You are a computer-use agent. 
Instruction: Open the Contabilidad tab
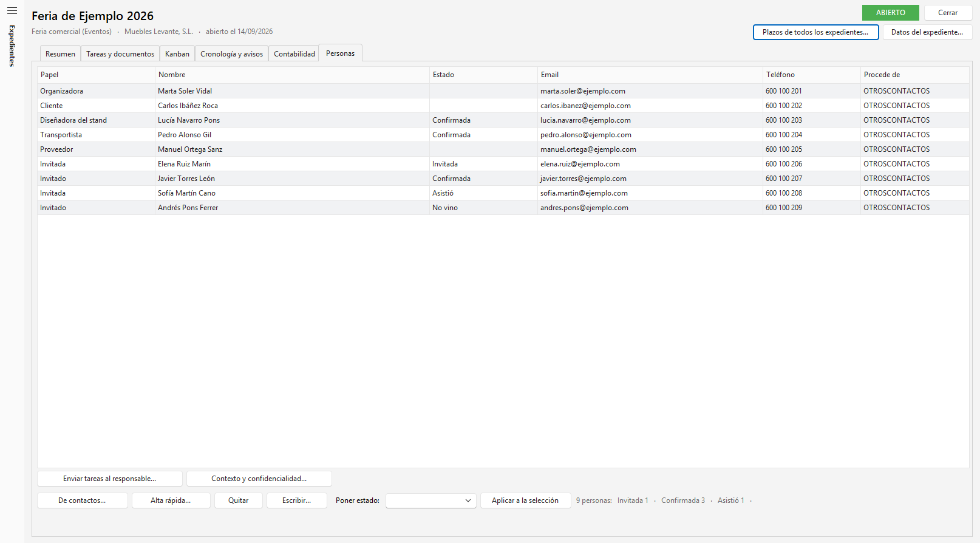(294, 53)
